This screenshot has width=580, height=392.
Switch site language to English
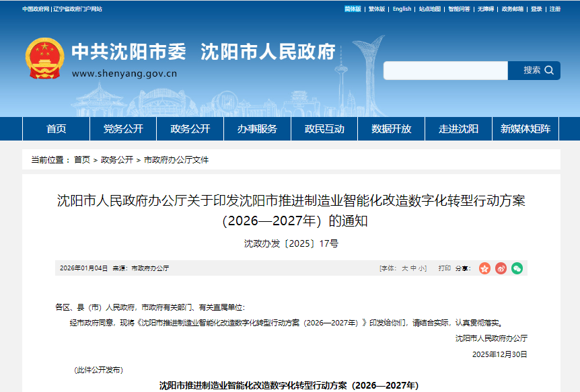point(401,10)
